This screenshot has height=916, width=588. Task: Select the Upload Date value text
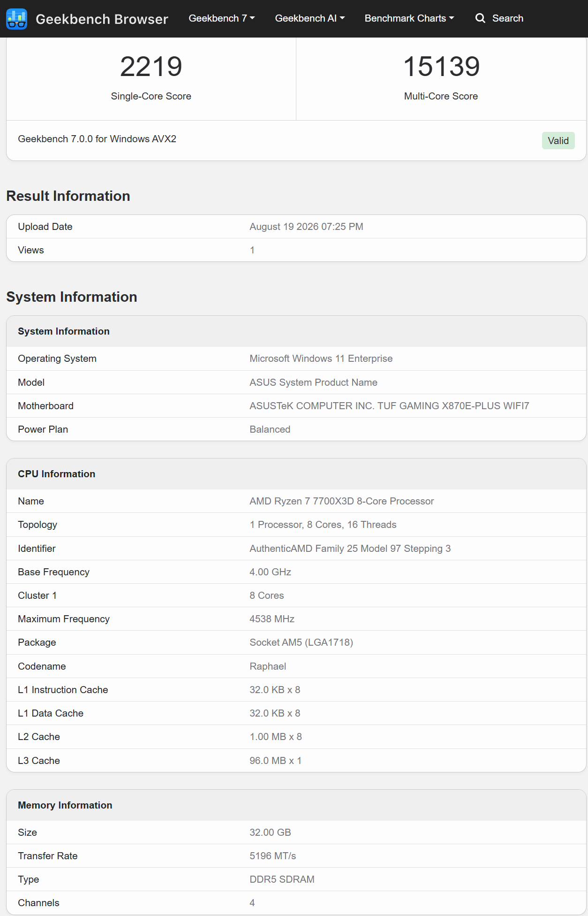tap(306, 227)
